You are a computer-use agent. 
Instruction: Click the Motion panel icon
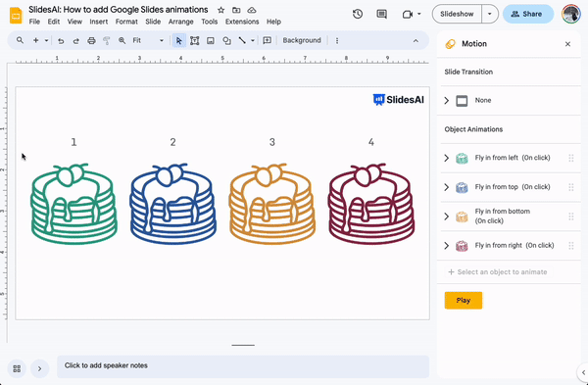point(451,44)
